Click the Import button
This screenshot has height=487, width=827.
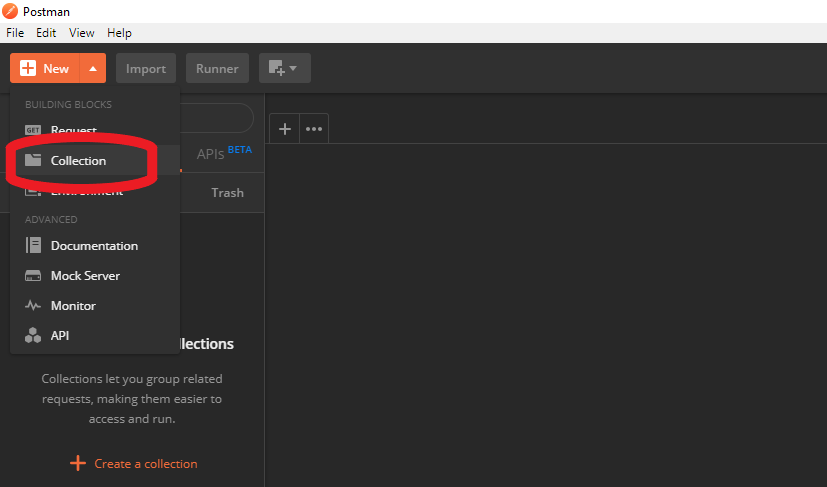tap(146, 69)
